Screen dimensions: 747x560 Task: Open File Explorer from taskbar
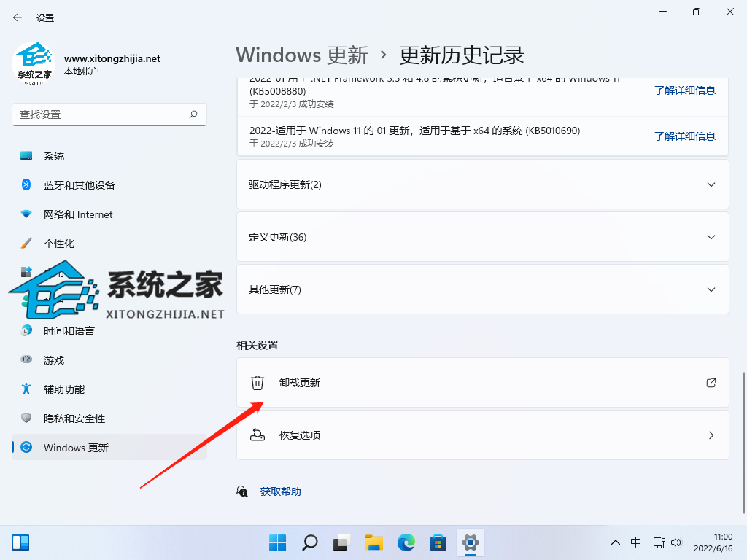374,542
